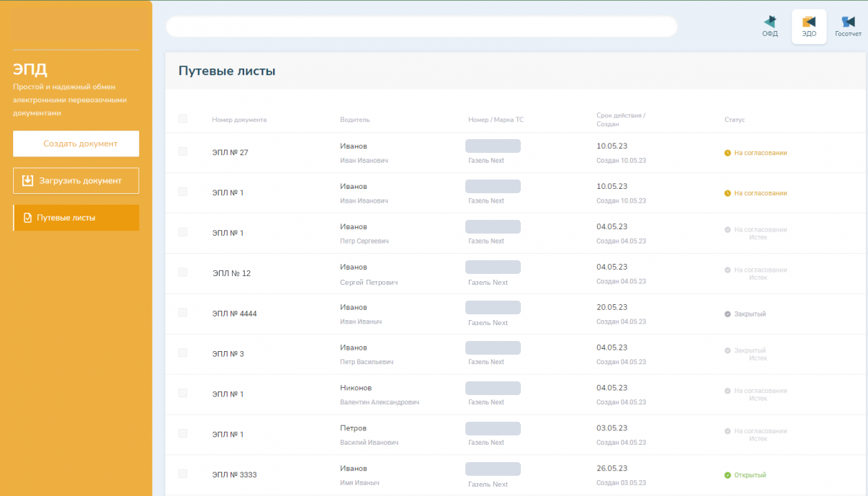Open the Путевые листы sidebar menu item

tap(76, 218)
